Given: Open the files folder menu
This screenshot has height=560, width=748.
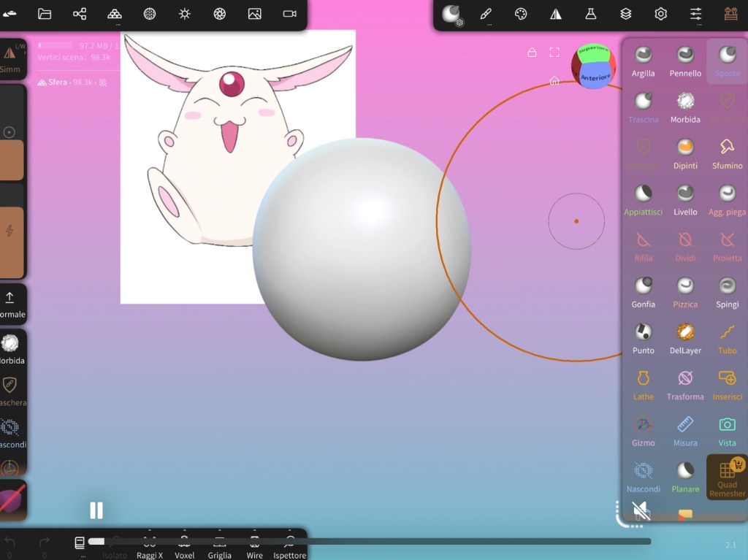Looking at the screenshot, I should point(45,14).
